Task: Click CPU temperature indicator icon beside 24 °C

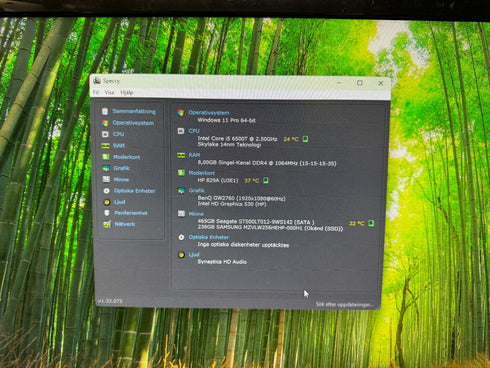Action: 305,139
